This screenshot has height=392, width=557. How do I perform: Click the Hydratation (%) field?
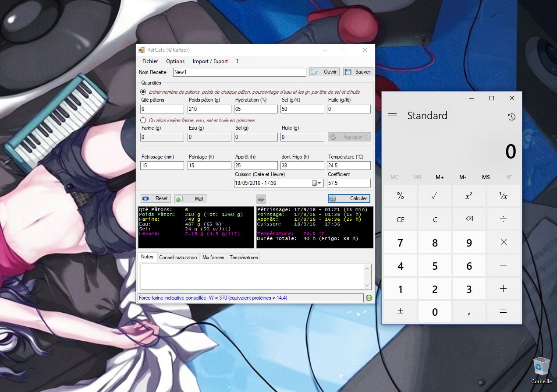tap(256, 109)
